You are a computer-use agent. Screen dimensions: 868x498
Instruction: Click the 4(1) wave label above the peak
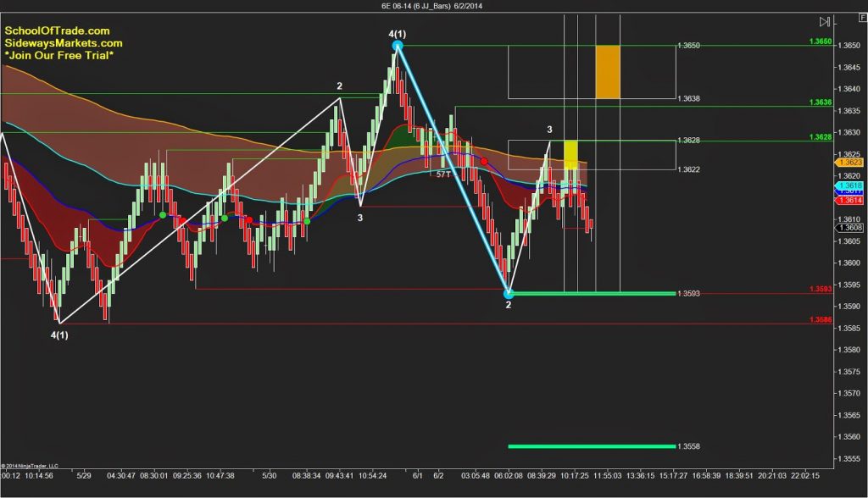[398, 35]
